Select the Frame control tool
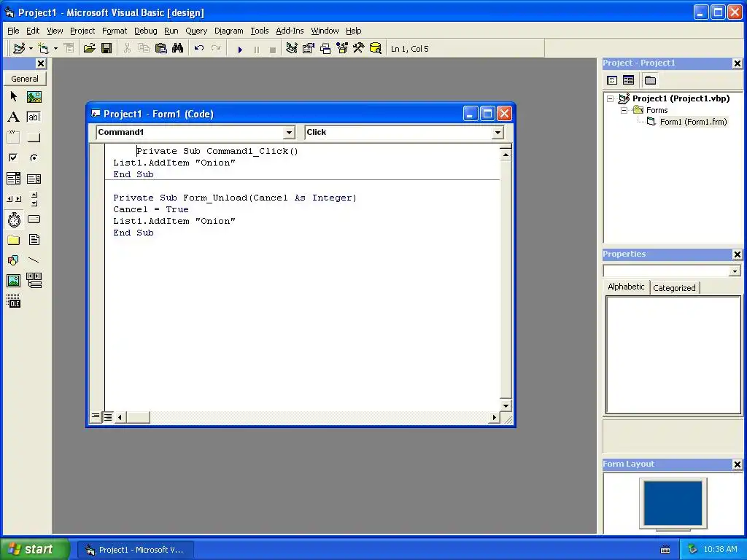The width and height of the screenshot is (747, 560). (13, 138)
